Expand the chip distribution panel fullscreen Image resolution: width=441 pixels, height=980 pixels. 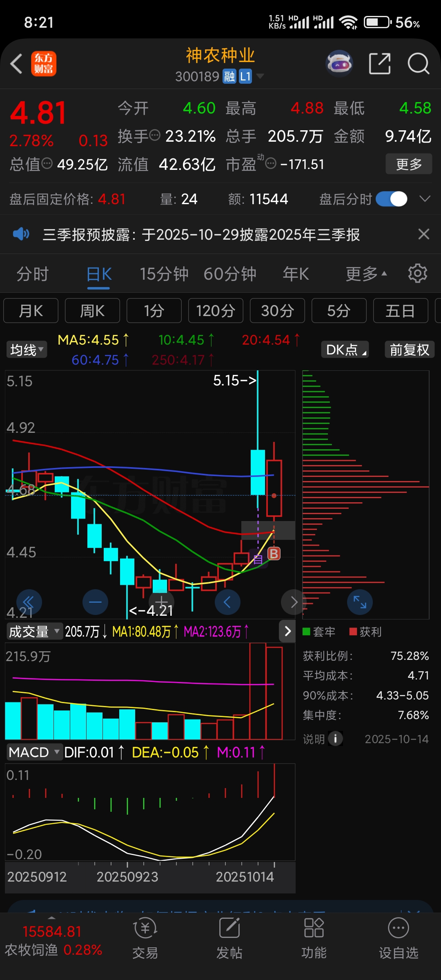(360, 602)
